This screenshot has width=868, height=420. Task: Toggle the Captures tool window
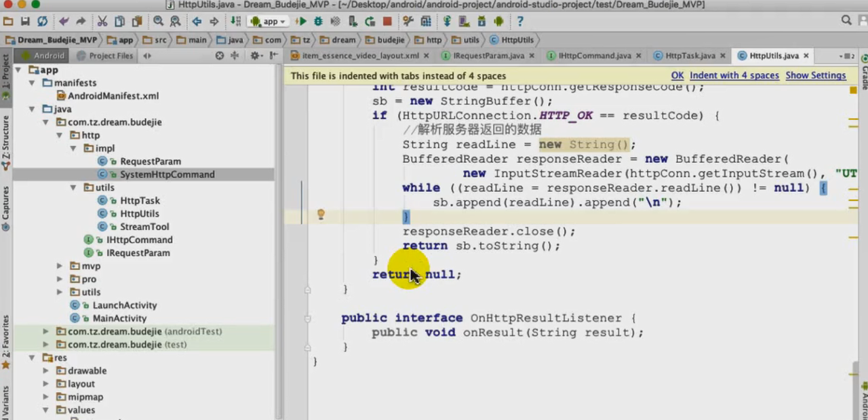(5, 207)
